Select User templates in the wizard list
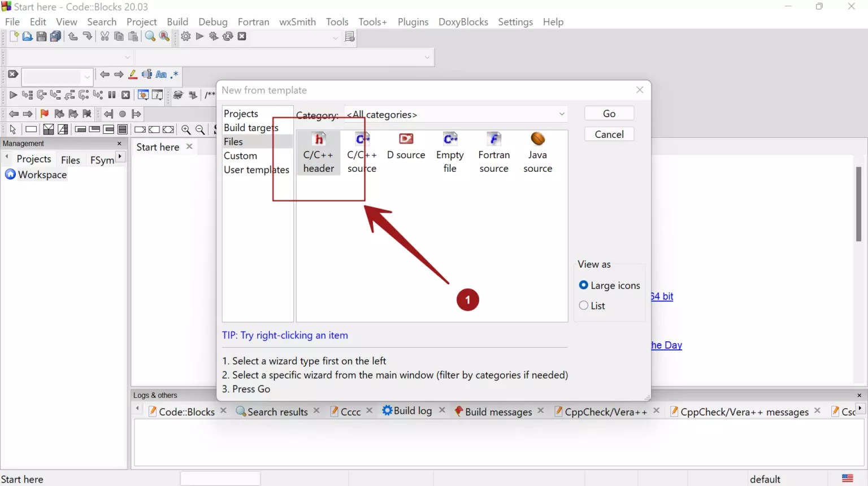868x486 pixels. pos(257,170)
